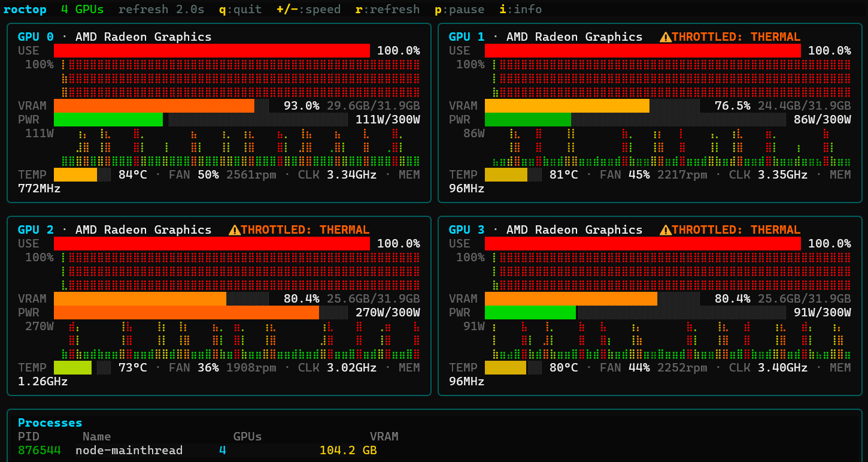Image resolution: width=868 pixels, height=462 pixels.
Task: Select process PID 876544
Action: (x=39, y=450)
